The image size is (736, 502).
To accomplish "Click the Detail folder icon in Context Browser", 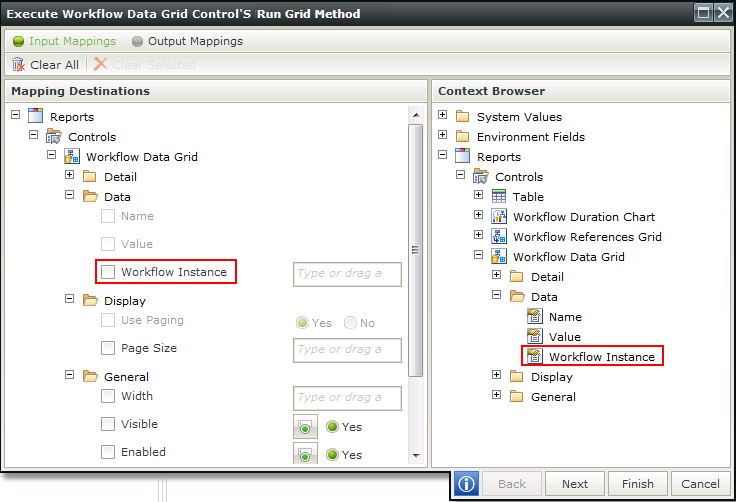I will tap(516, 277).
